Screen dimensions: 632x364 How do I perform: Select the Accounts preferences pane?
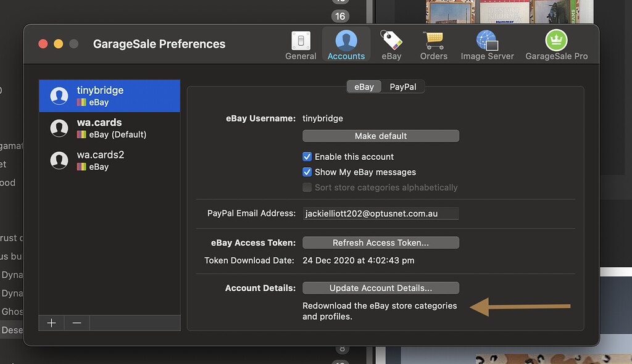[346, 46]
